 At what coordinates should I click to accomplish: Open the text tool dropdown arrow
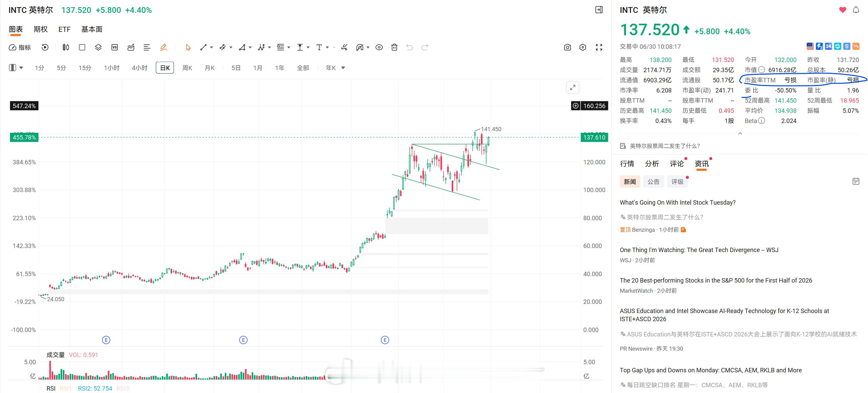click(x=327, y=47)
